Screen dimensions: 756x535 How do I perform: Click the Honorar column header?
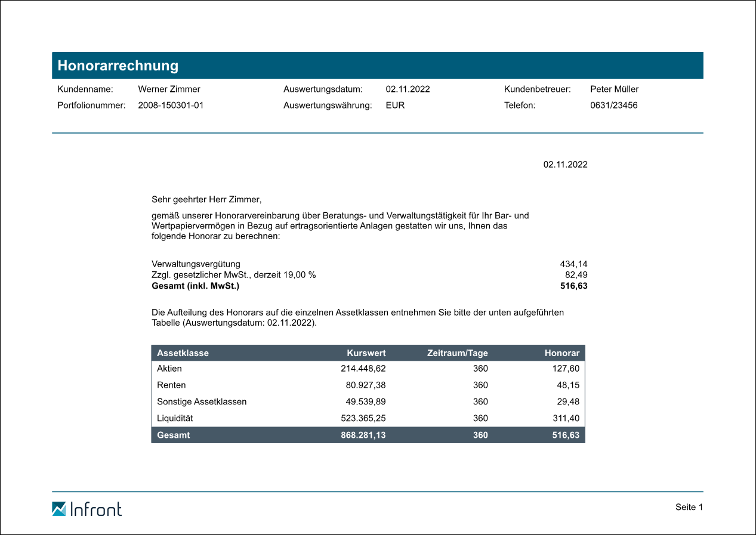(x=561, y=353)
